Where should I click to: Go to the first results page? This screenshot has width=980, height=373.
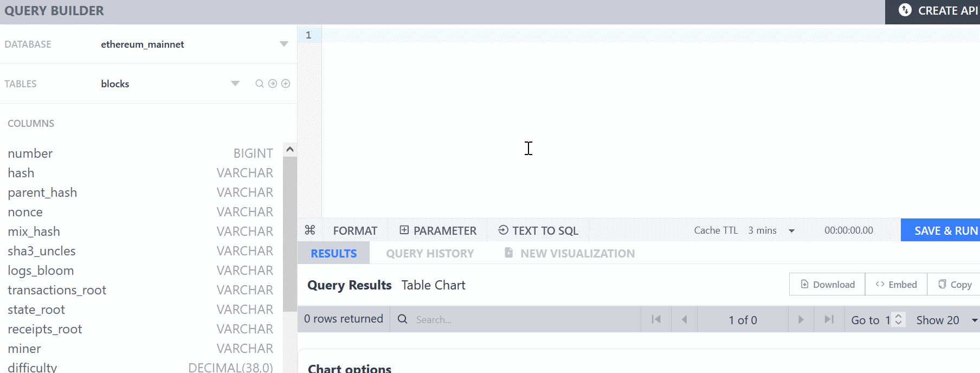click(656, 319)
